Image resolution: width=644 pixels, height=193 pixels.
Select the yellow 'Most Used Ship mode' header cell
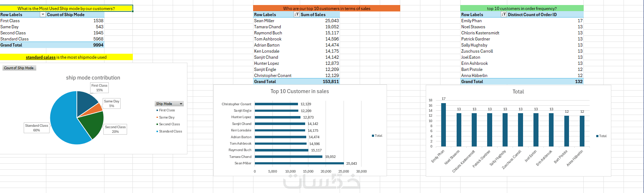point(66,8)
